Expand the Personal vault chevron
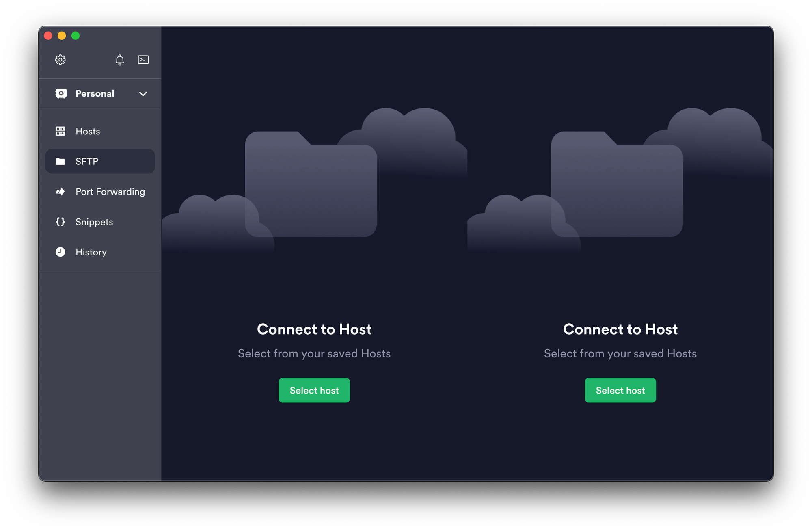 [143, 94]
